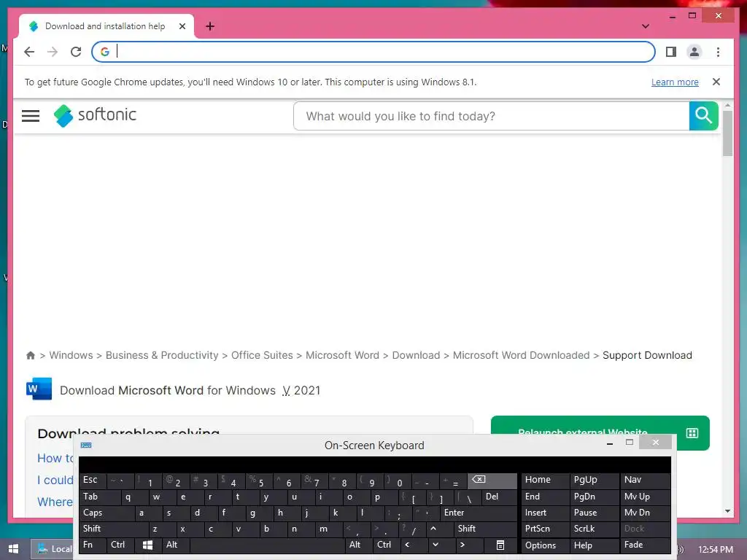This screenshot has width=747, height=560.
Task: Click the Local taskbar item
Action: point(53,549)
